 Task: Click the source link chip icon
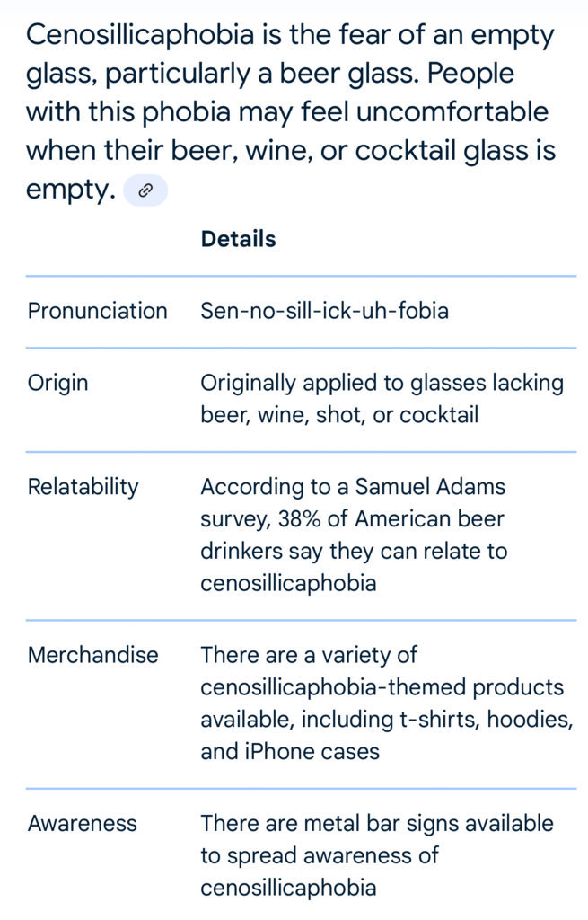click(x=145, y=190)
